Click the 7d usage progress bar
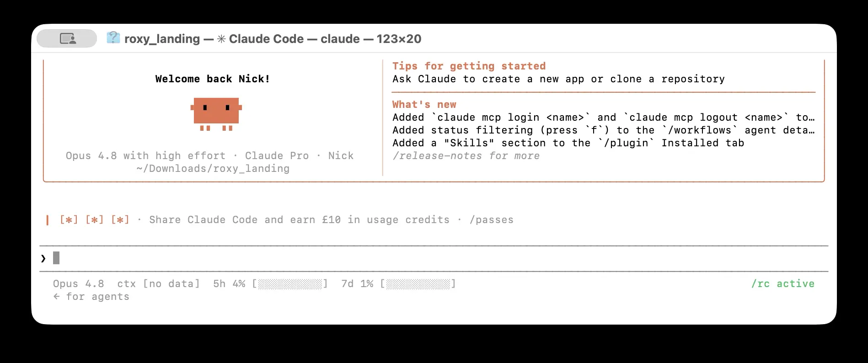 pos(418,284)
